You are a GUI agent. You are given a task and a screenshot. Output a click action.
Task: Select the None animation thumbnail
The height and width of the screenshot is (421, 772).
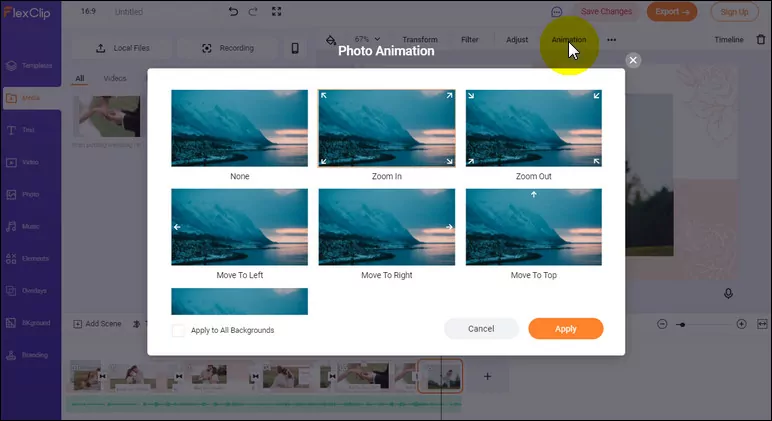coord(239,128)
